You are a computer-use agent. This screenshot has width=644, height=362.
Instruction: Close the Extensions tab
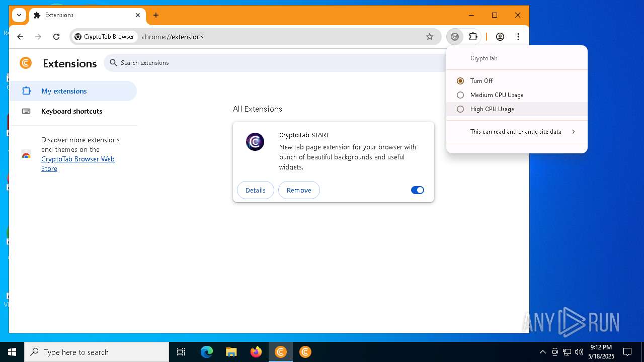click(138, 15)
